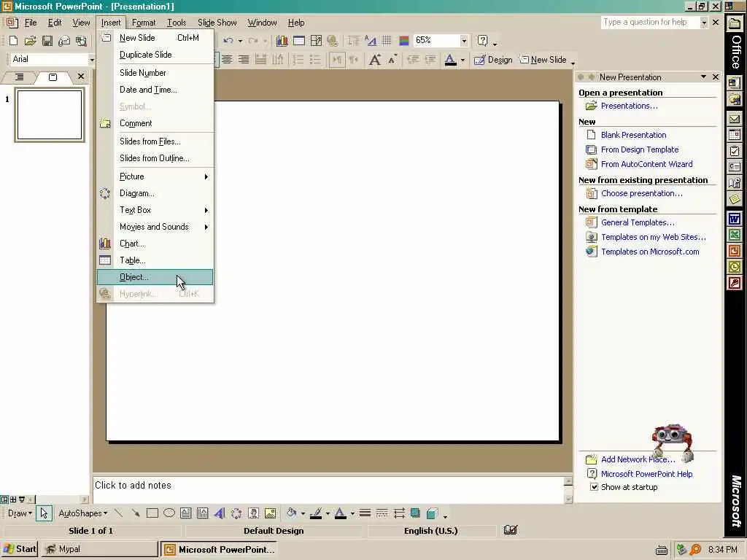Expand the Draw menu button
747x560 pixels.
coord(20,513)
